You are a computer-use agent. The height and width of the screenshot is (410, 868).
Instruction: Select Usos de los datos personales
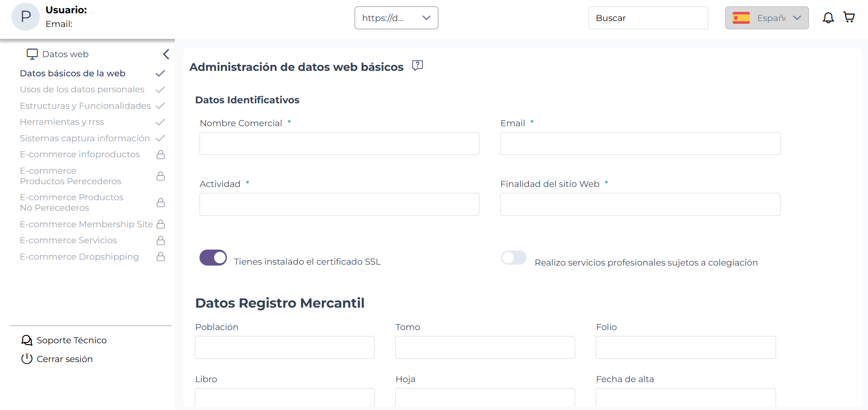point(82,90)
